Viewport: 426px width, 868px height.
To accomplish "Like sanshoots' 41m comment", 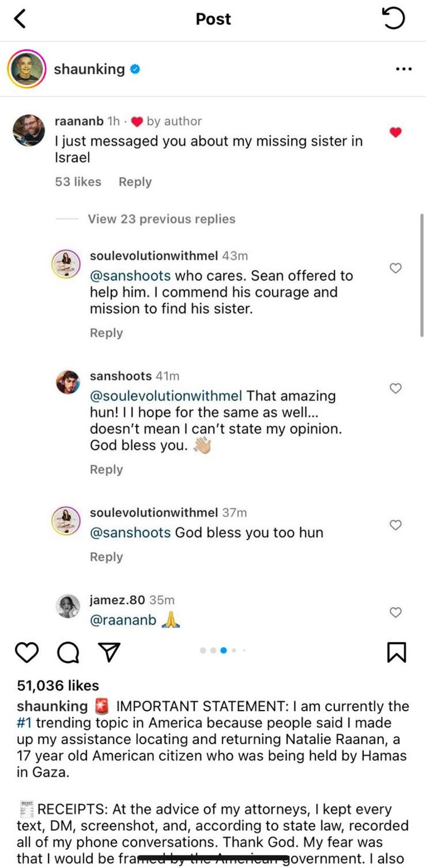I will [x=396, y=388].
